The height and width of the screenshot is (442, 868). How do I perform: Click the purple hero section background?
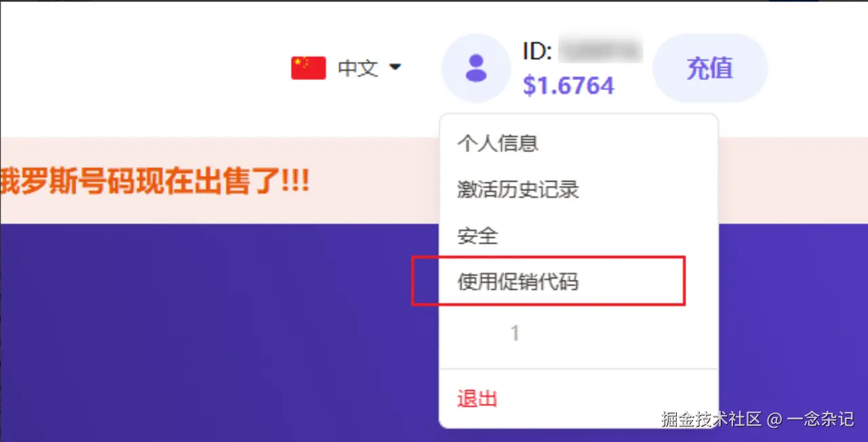[x=217, y=332]
